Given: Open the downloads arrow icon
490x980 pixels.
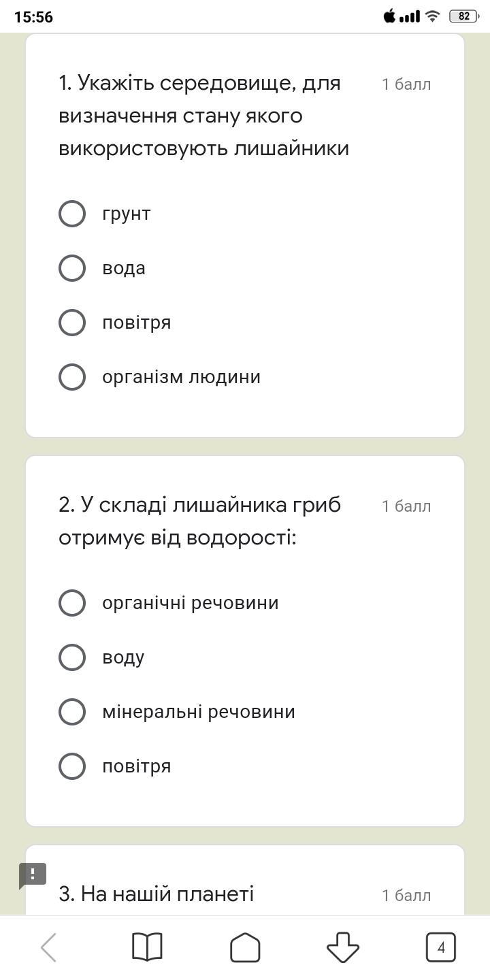Looking at the screenshot, I should (343, 947).
